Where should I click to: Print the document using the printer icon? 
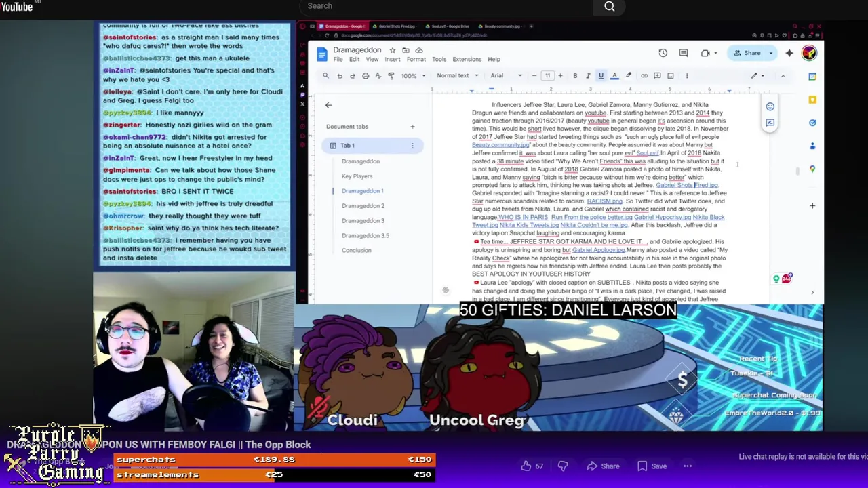[x=366, y=76]
